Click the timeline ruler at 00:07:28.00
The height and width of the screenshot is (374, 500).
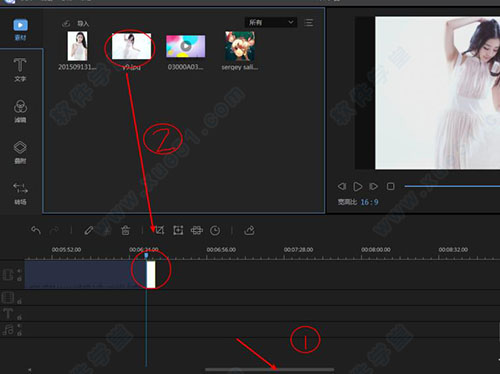(298, 250)
